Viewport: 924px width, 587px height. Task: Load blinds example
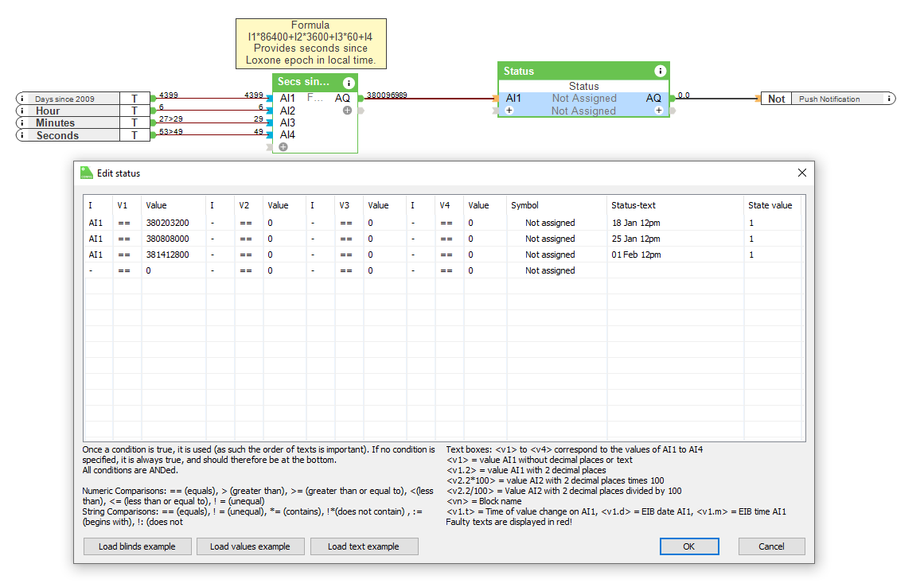coord(138,546)
